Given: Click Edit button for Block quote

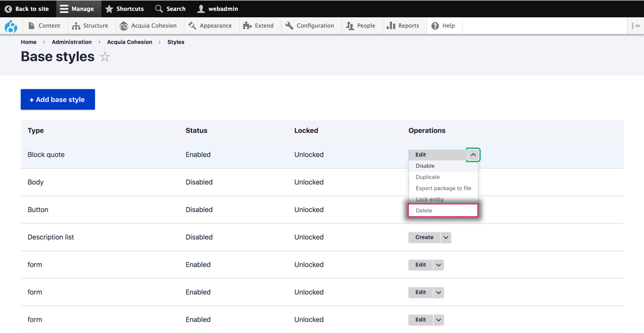Looking at the screenshot, I should coord(437,155).
